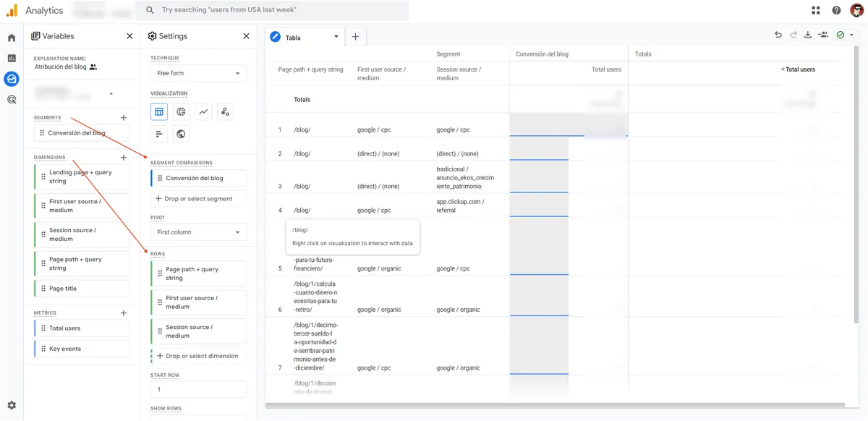Select the bar chart visualization icon

159,134
